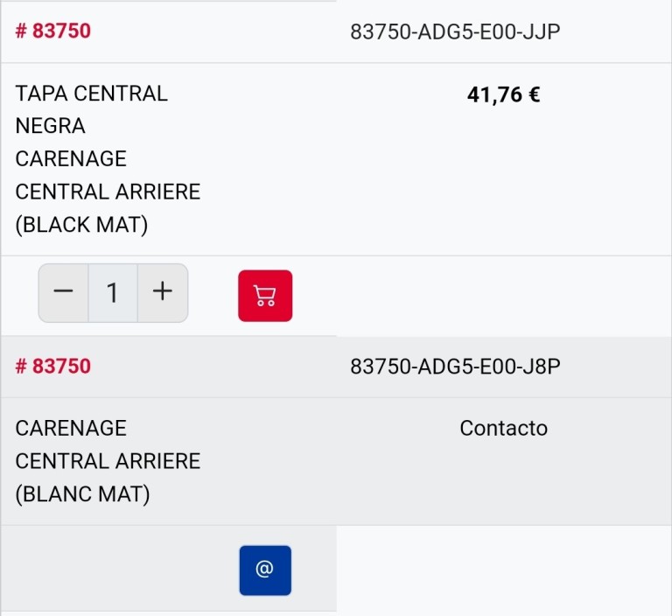Click the Contacto label

pyautogui.click(x=503, y=428)
